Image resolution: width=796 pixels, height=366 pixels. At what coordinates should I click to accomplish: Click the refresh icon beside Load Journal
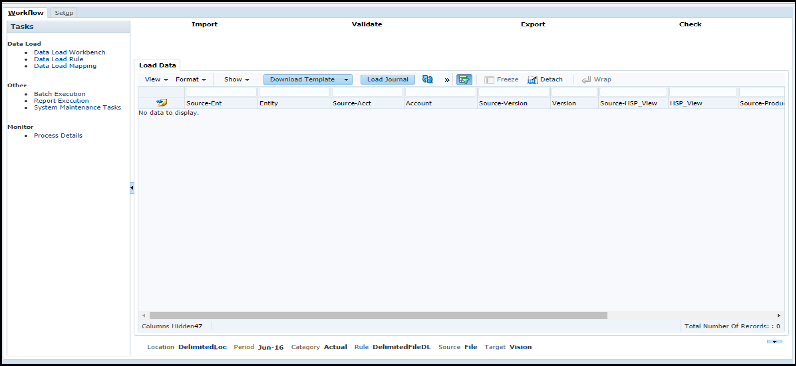427,79
